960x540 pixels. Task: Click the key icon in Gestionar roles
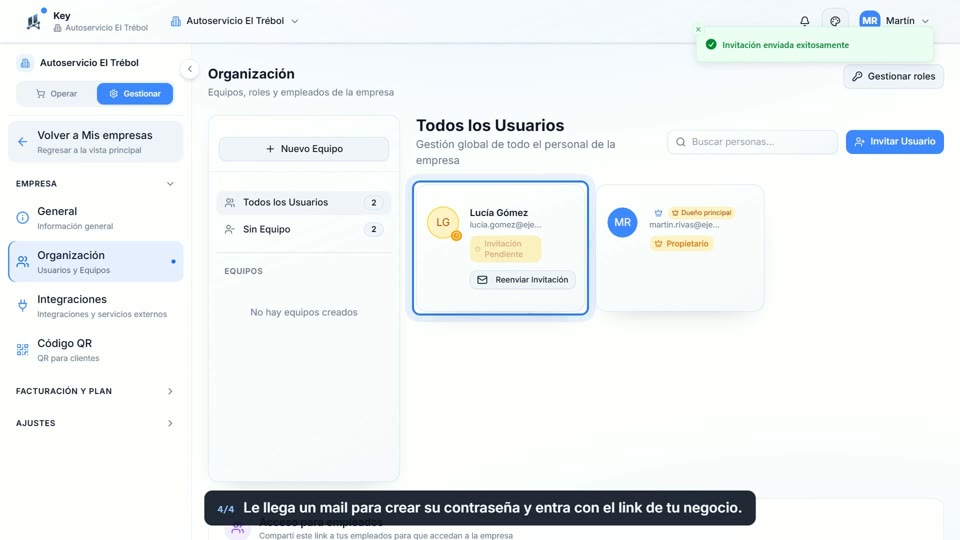pyautogui.click(x=857, y=77)
